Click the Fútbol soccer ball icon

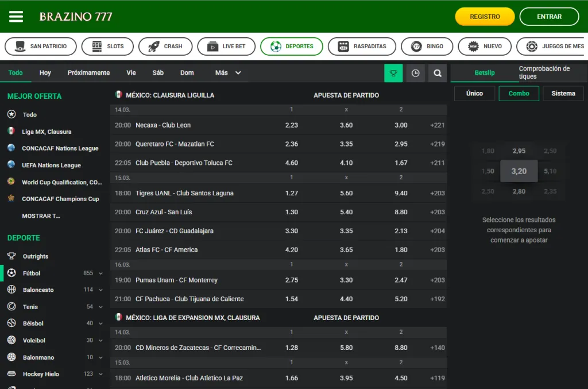(11, 273)
